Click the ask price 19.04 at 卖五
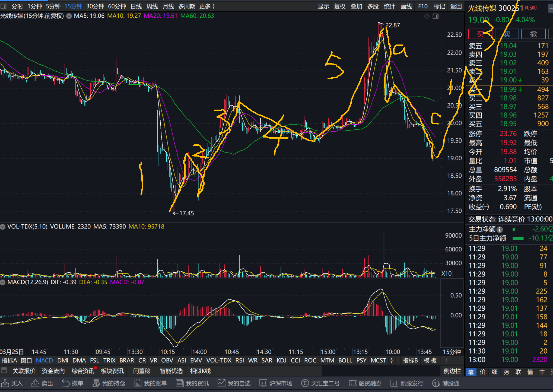 click(x=508, y=46)
